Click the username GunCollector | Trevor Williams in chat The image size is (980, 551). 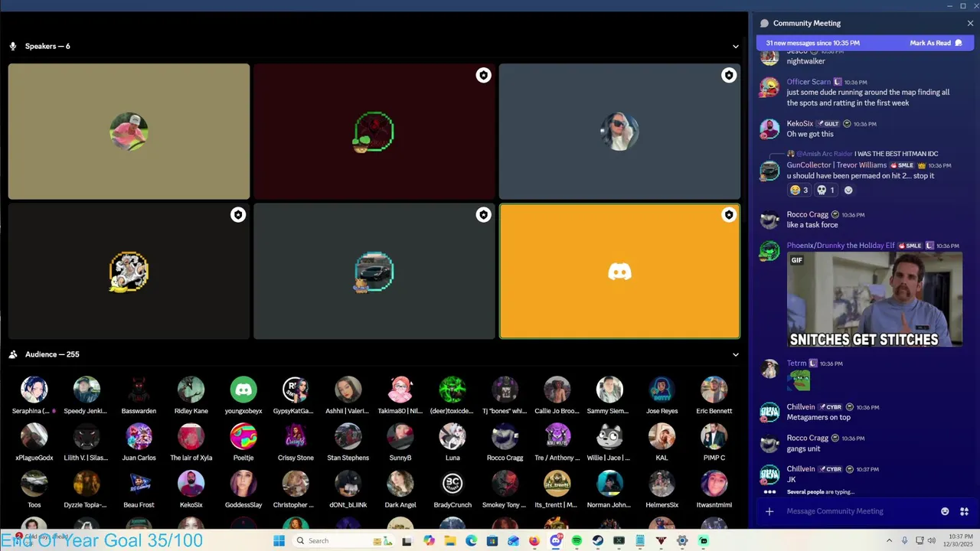(837, 165)
